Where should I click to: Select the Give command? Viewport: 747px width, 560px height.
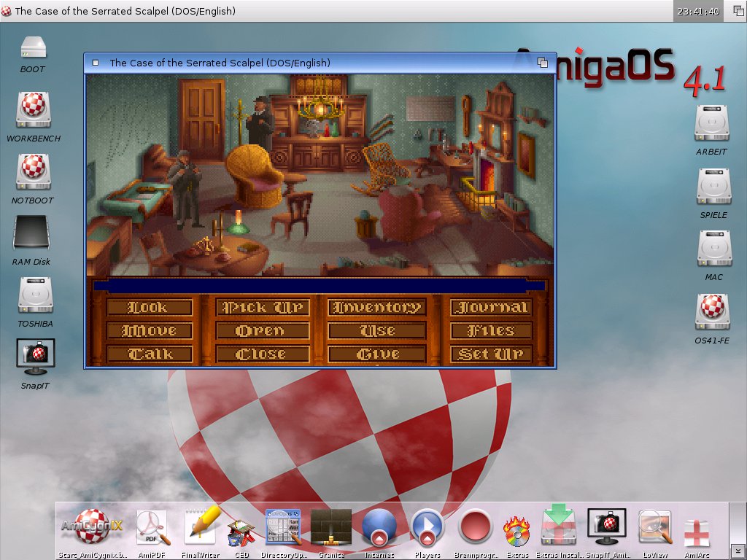tap(377, 354)
